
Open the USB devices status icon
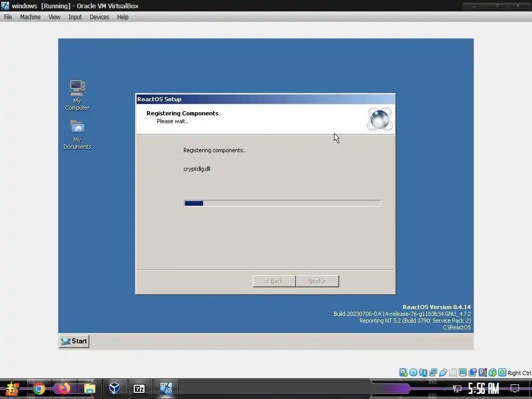coord(443,373)
